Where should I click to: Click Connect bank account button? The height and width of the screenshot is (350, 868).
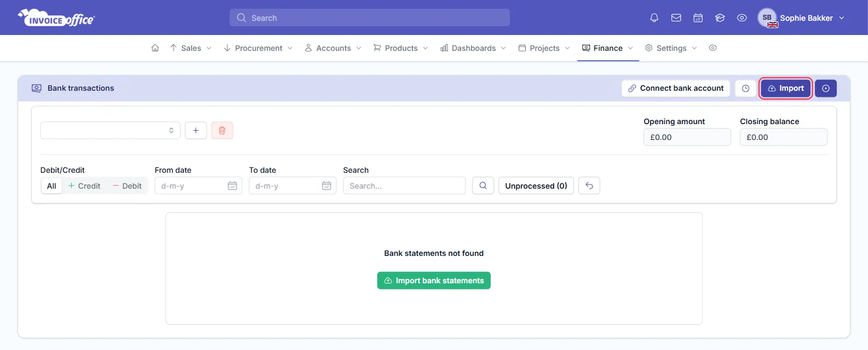tap(676, 88)
